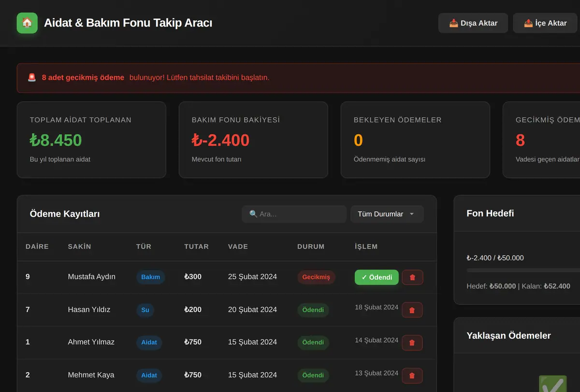Screen dimensions: 580x392
Task: Click the ₺8.450 total collected value
Action: tap(56, 140)
